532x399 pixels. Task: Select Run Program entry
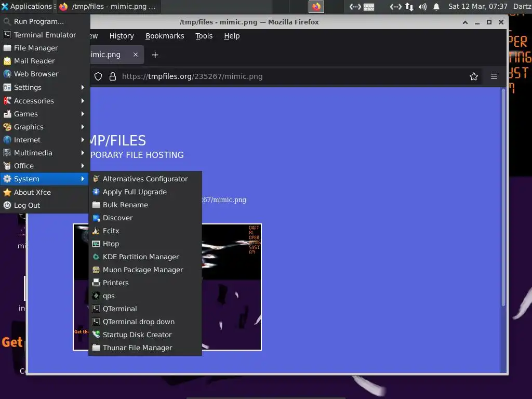45,21
